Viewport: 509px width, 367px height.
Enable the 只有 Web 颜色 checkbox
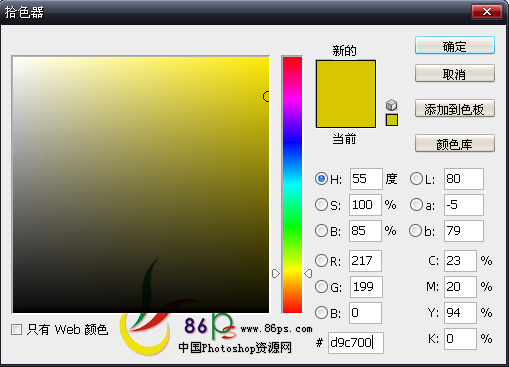click(16, 330)
